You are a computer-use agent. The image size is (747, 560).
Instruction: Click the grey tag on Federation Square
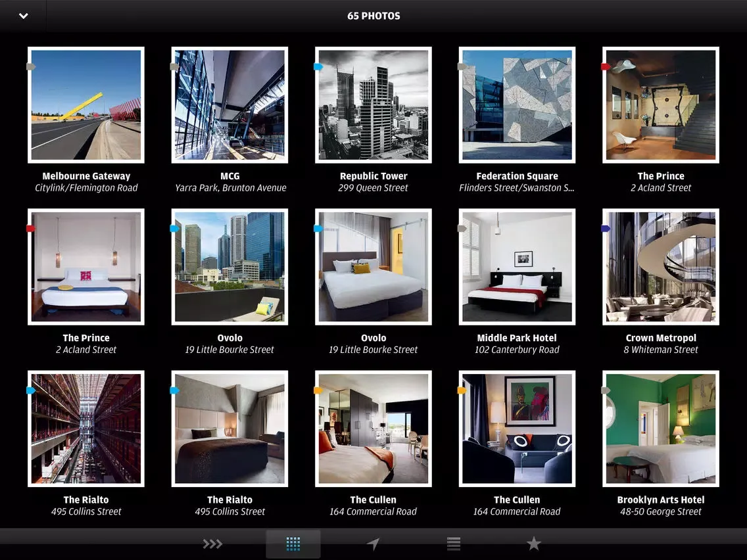[462, 66]
